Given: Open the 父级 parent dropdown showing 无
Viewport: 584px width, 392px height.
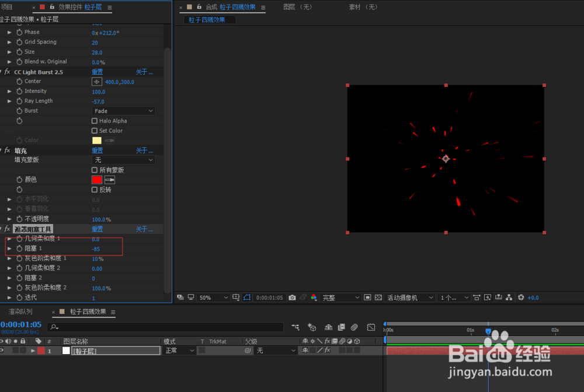Looking at the screenshot, I should click(276, 351).
